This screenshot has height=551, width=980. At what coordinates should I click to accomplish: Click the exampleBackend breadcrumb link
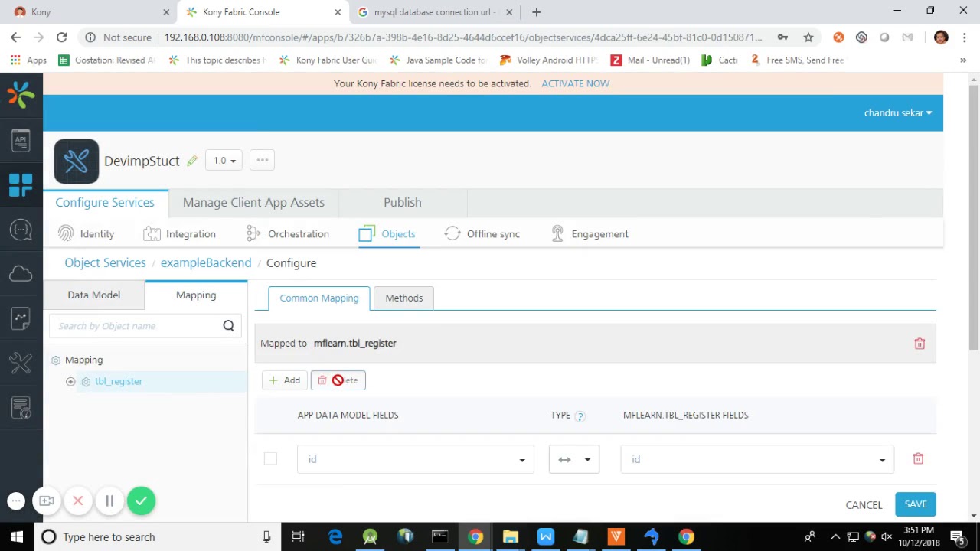[206, 263]
